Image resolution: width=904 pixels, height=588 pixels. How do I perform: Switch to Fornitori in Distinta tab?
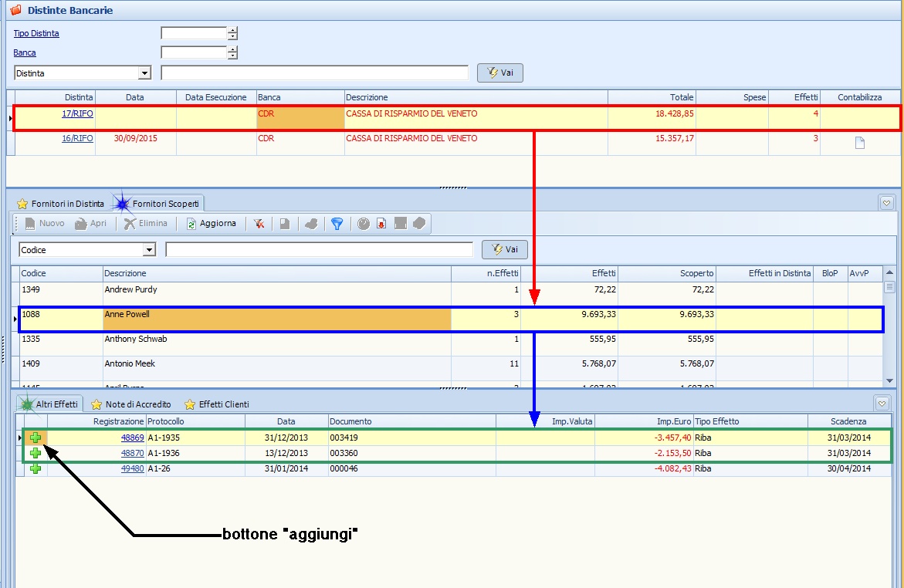[60, 204]
